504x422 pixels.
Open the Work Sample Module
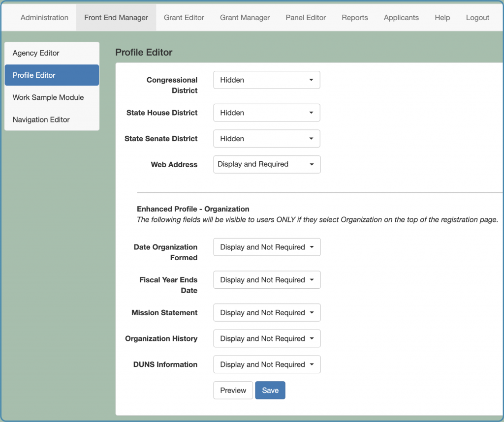[48, 97]
